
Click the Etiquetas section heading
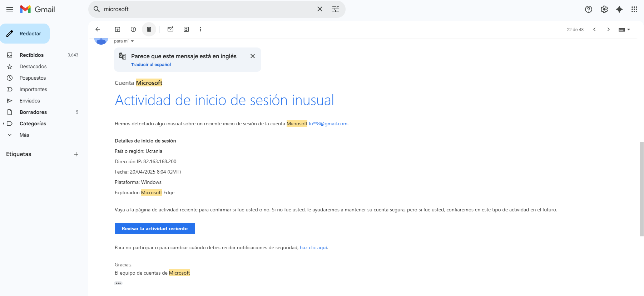pyautogui.click(x=19, y=154)
